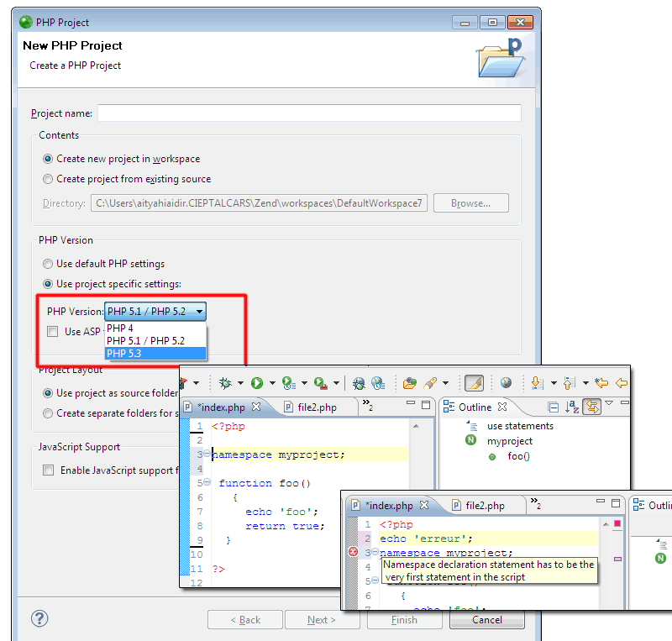672x641 pixels.
Task: Choose PHP 4 from the version list
Action: point(121,328)
